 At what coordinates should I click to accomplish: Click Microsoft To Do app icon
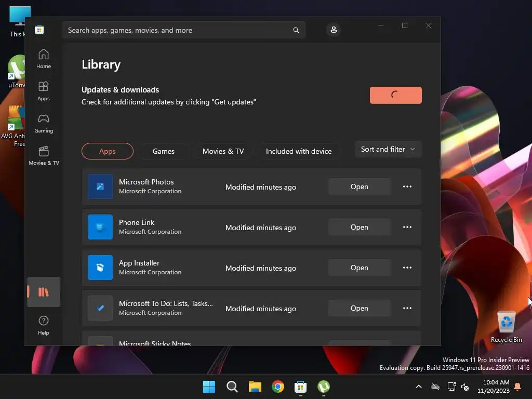pyautogui.click(x=100, y=308)
